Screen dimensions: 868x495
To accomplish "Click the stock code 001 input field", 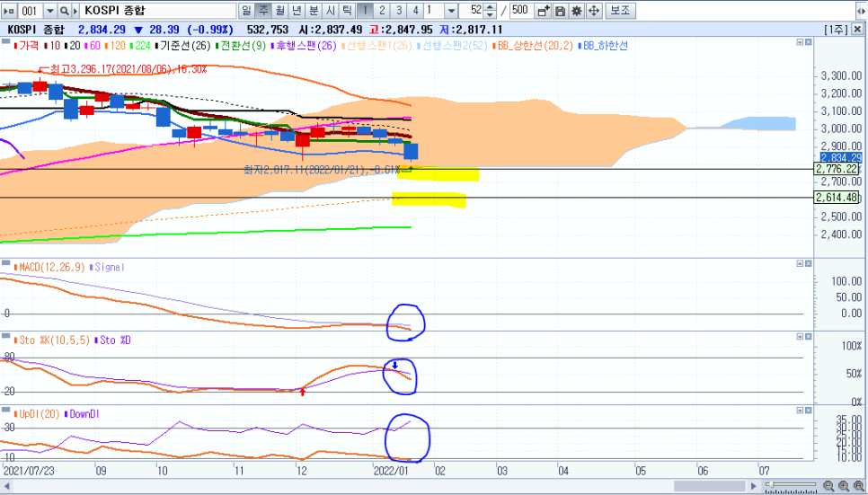I will (x=31, y=11).
